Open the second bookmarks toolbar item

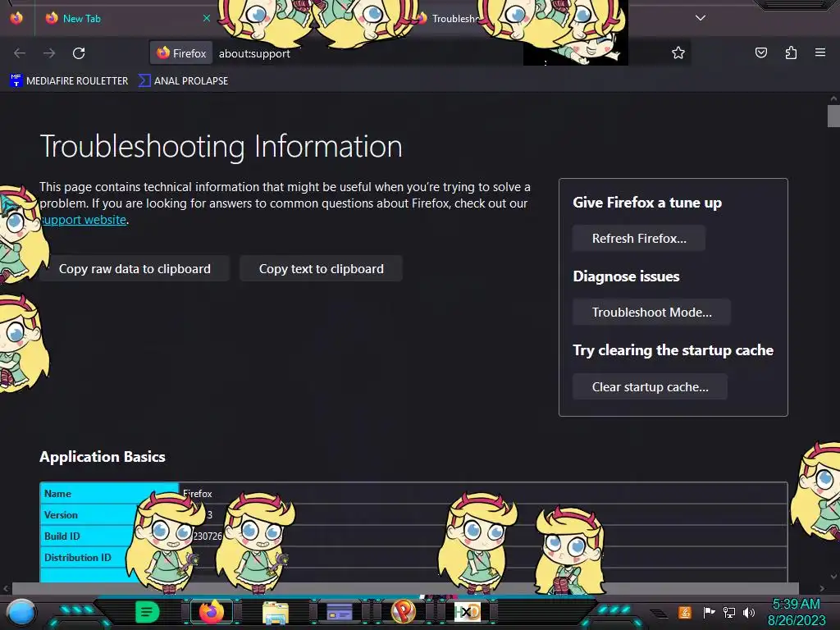[x=183, y=81]
